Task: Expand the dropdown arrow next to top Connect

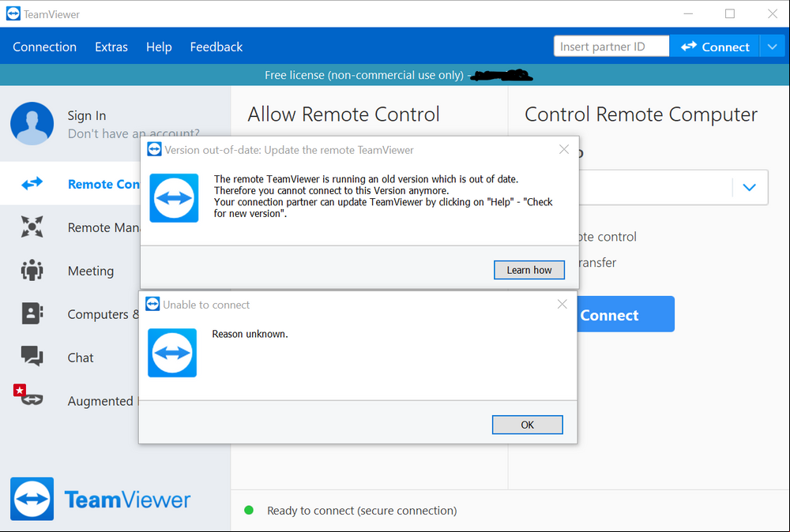Action: click(773, 47)
